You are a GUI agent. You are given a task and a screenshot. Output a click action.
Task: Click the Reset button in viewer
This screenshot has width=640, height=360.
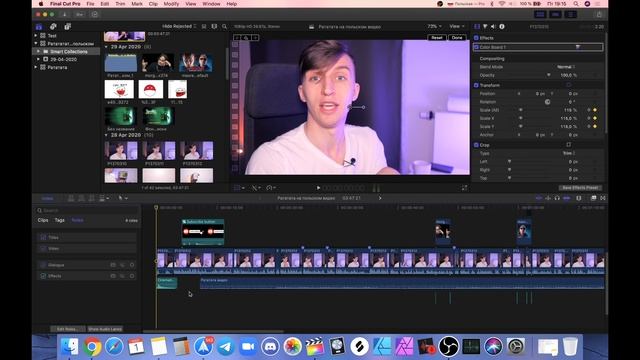point(437,38)
